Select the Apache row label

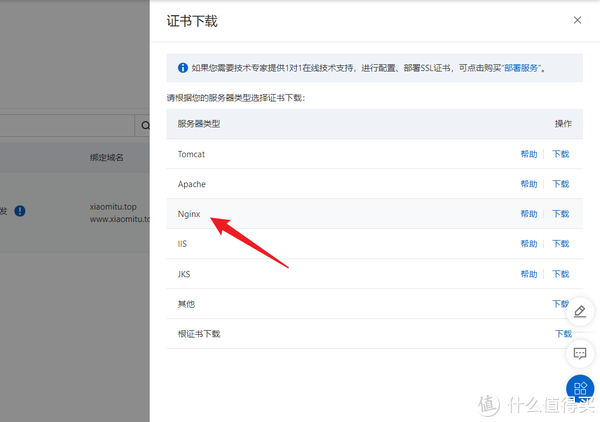click(x=191, y=184)
